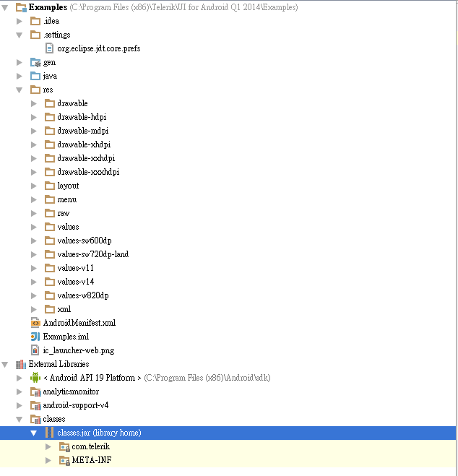The height and width of the screenshot is (476, 458).
Task: Click the layout folder icon
Action: (49, 186)
